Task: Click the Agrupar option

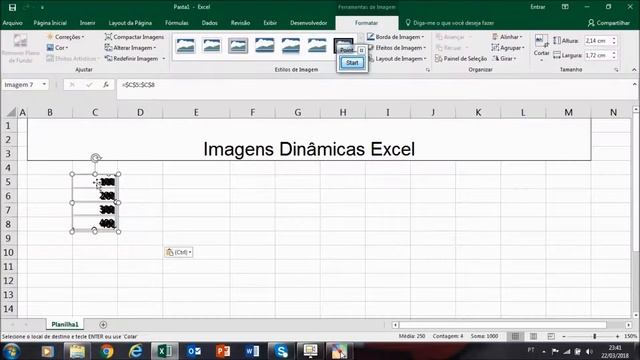Action: 508,48
